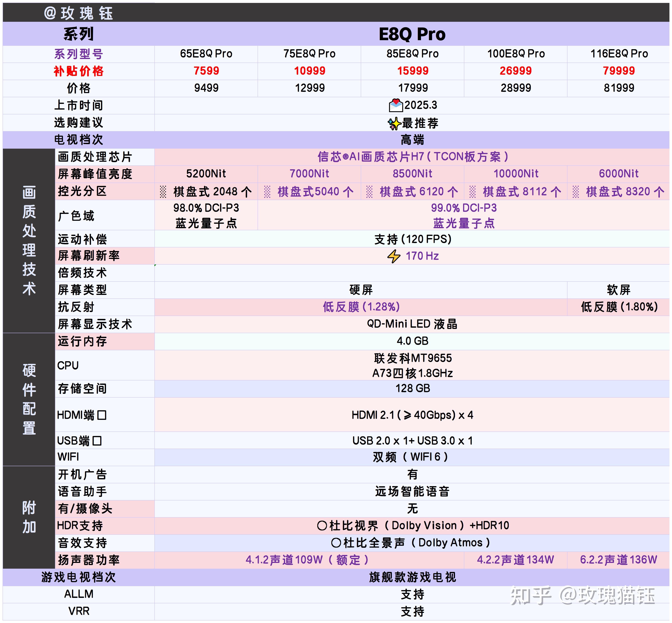Viewport: 672px width, 623px height.
Task: Toggle the 开机广告 有 setting
Action: tap(412, 474)
